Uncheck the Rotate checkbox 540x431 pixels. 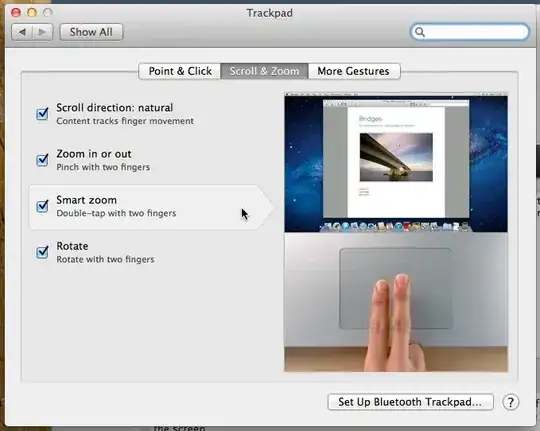tap(42, 252)
